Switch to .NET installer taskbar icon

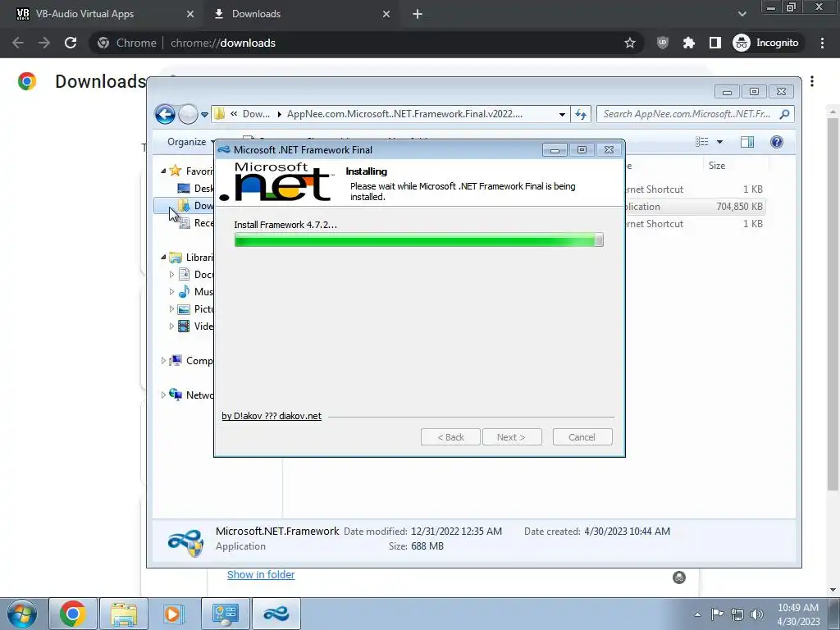[276, 614]
